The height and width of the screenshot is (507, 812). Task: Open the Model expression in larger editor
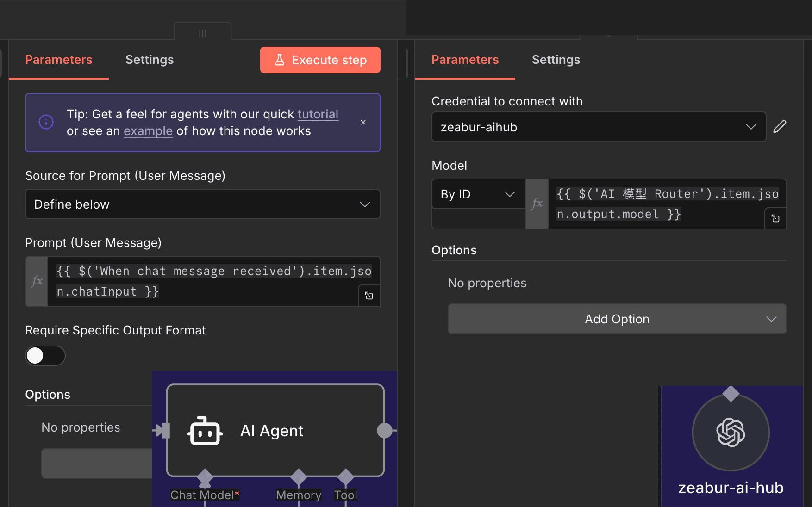point(775,218)
